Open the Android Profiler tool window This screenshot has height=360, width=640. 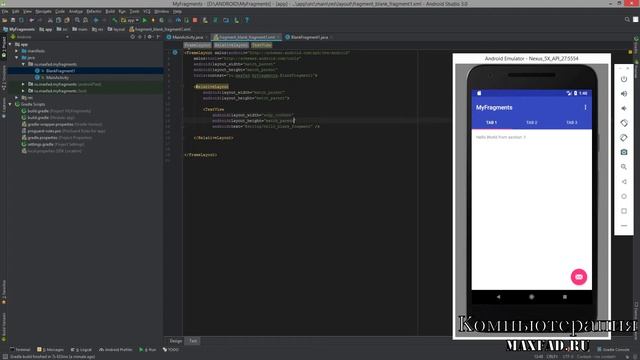click(116, 350)
